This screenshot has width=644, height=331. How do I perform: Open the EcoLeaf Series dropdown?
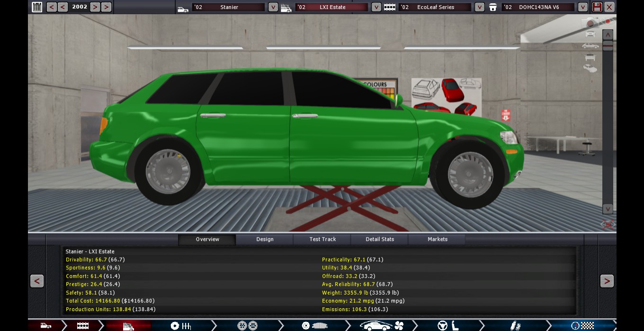480,7
